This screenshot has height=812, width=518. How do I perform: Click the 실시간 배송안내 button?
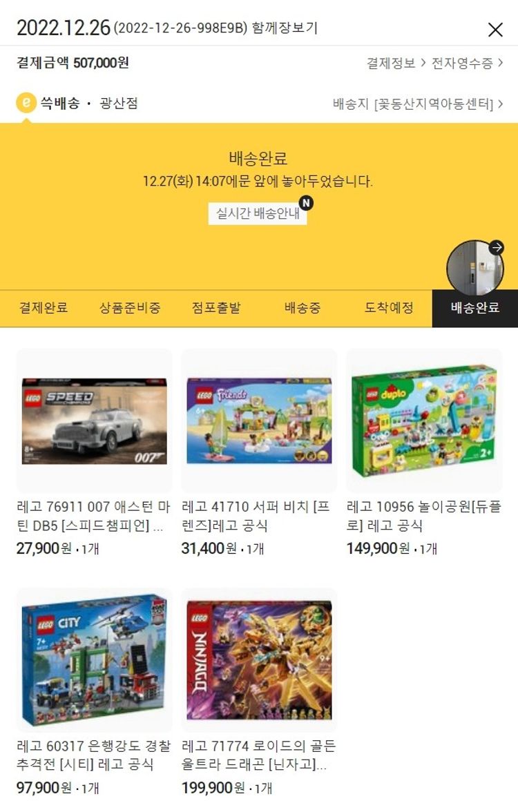(258, 213)
